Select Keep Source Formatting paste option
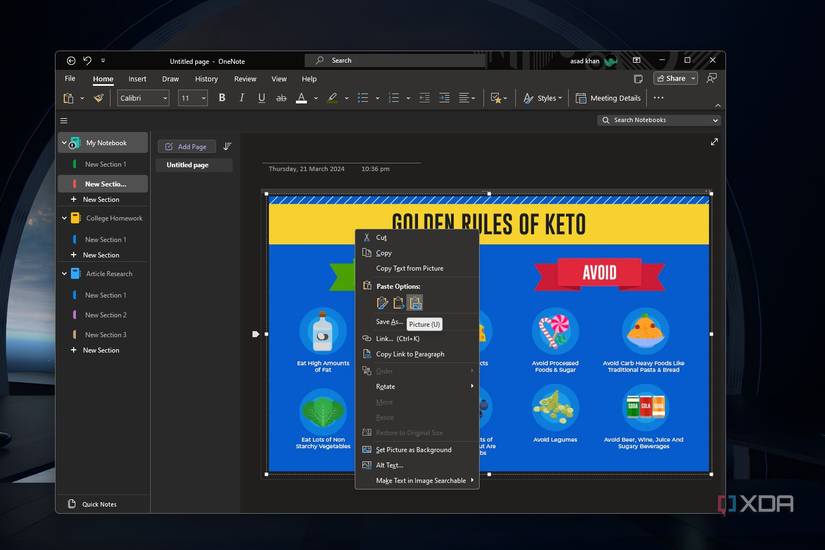The width and height of the screenshot is (825, 550). coord(383,303)
